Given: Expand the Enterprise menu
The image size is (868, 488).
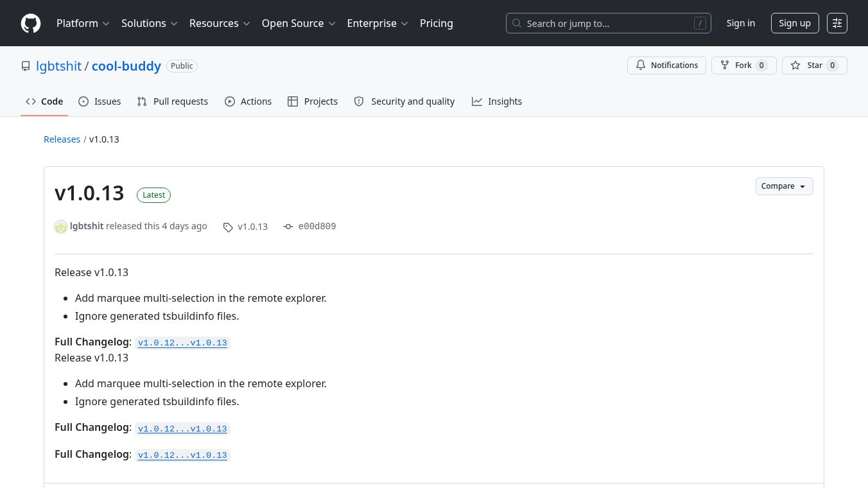Looking at the screenshot, I should point(378,23).
